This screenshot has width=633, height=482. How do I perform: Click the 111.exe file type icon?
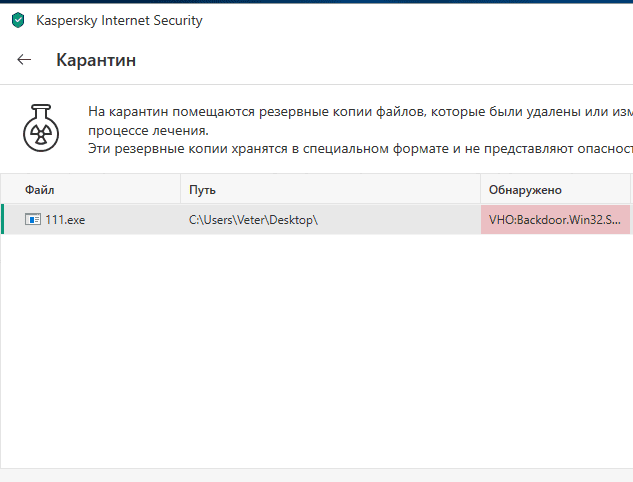(32, 219)
